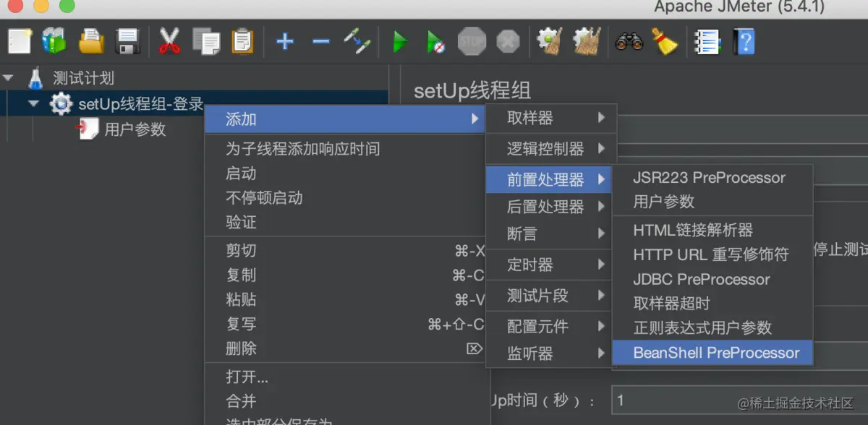
Task: Open the Templates icon in toolbar
Action: coord(54,41)
